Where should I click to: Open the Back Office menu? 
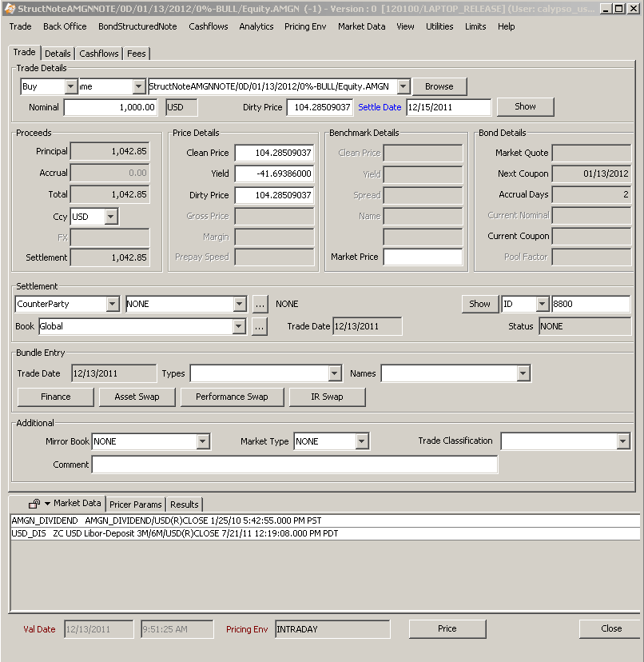point(65,26)
